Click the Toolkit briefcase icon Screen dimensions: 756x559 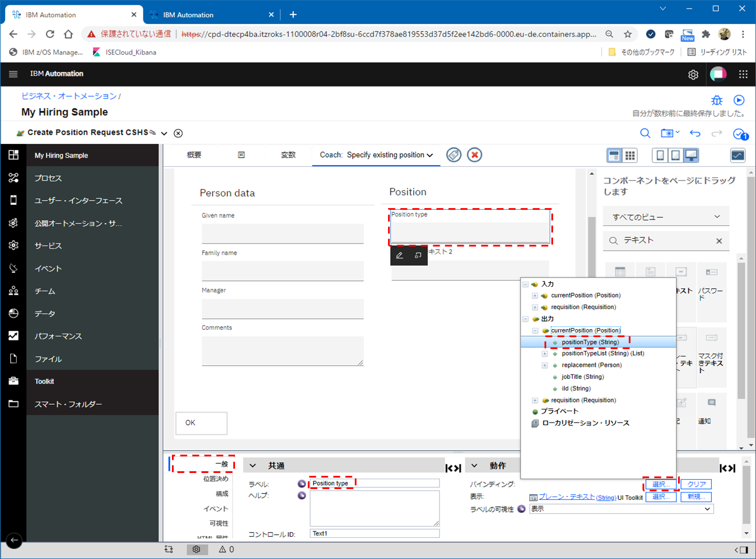coord(13,381)
